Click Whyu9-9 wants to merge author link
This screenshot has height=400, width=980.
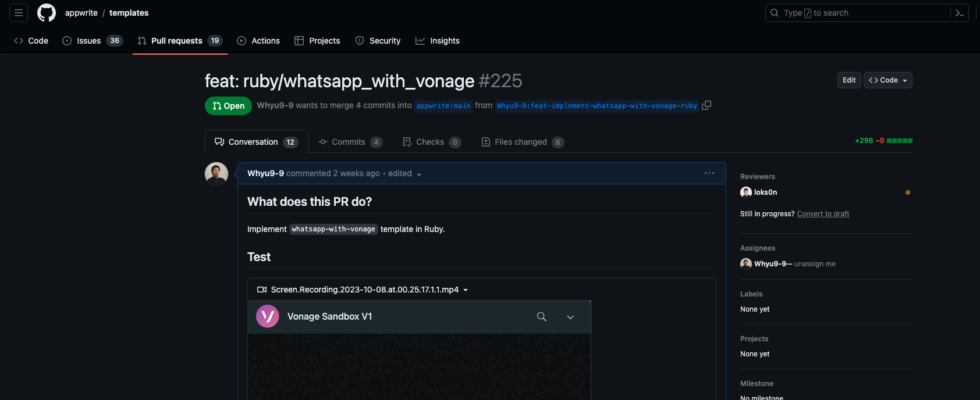click(x=275, y=105)
